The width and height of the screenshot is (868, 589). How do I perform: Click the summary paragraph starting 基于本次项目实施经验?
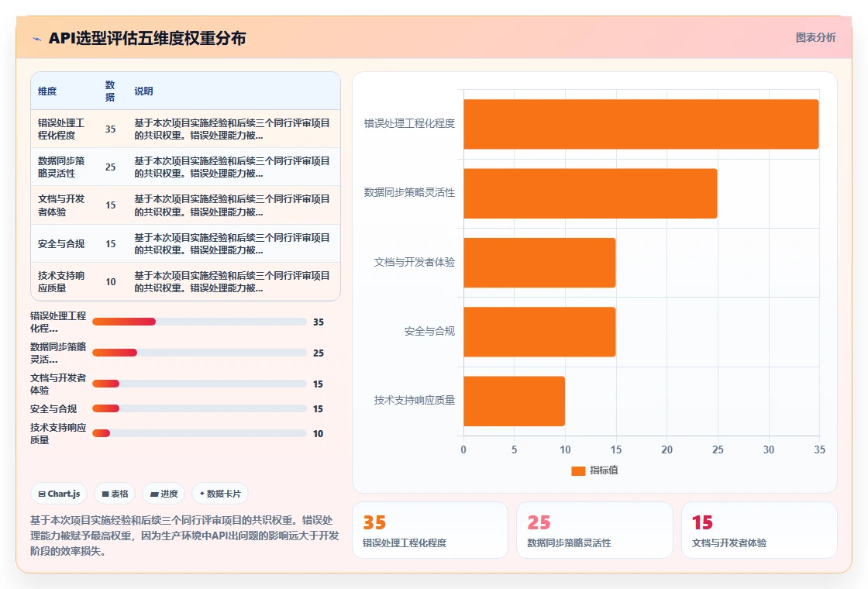[184, 536]
